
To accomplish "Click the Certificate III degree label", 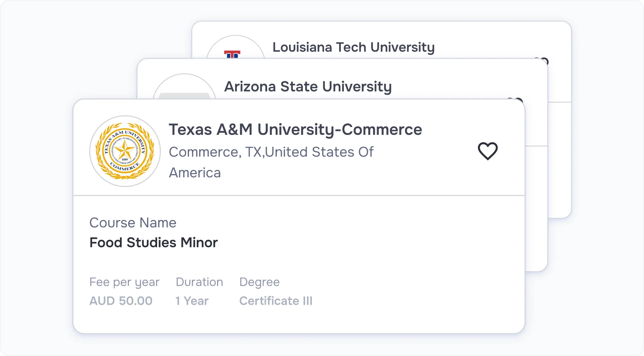I will click(x=276, y=301).
